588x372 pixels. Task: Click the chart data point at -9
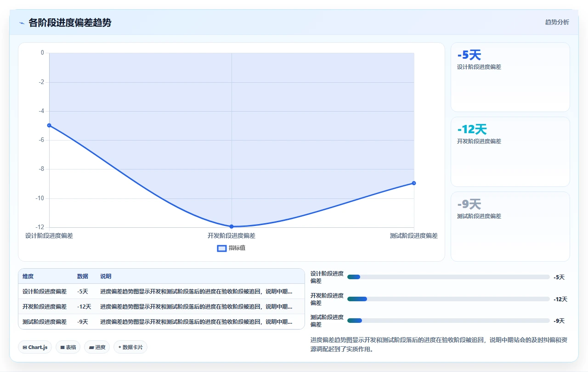tap(414, 183)
